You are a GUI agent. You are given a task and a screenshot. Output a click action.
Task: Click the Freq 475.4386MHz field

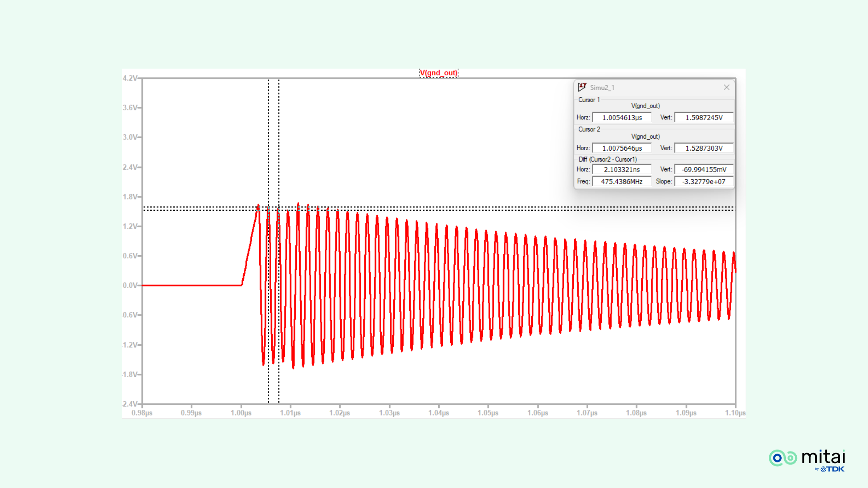point(622,181)
